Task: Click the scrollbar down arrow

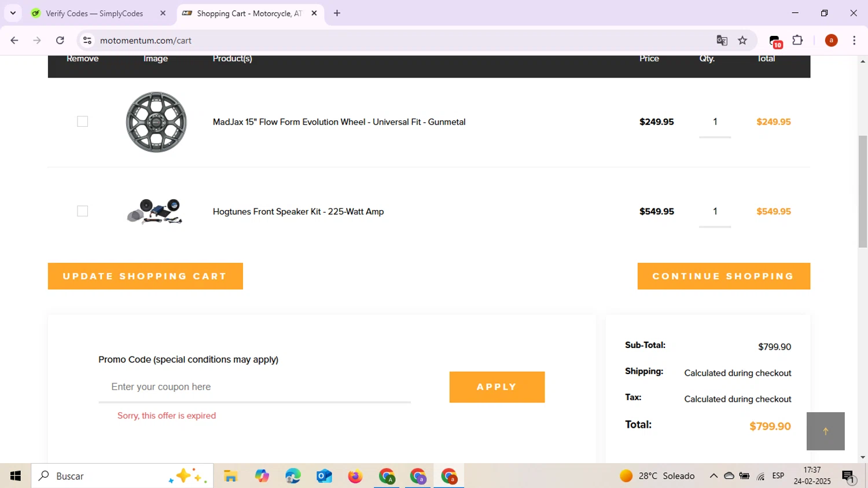Action: [x=863, y=457]
